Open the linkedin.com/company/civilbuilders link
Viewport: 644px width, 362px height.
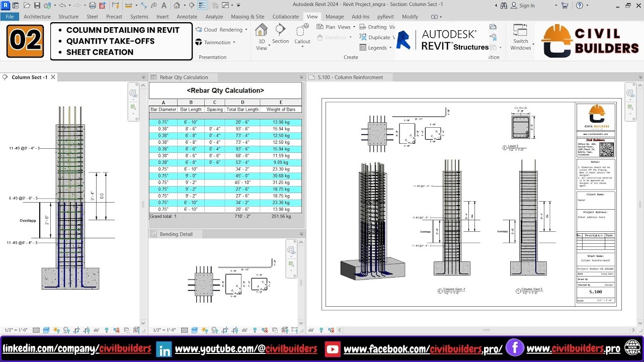pos(76,348)
